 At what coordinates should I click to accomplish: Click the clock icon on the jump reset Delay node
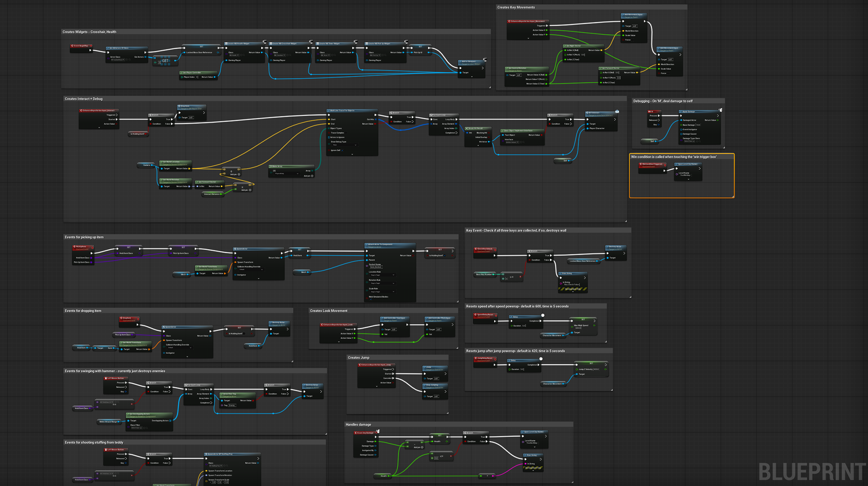[x=541, y=359]
